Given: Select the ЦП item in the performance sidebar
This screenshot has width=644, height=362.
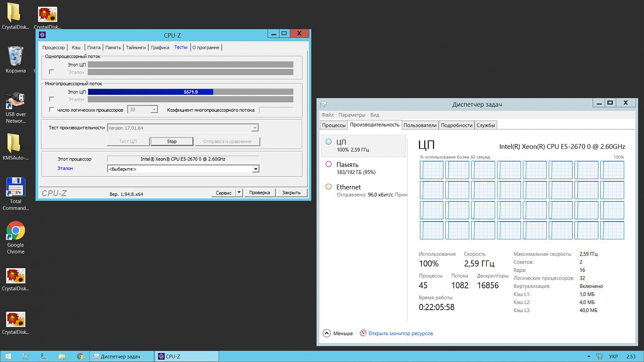Looking at the screenshot, I should point(363,146).
